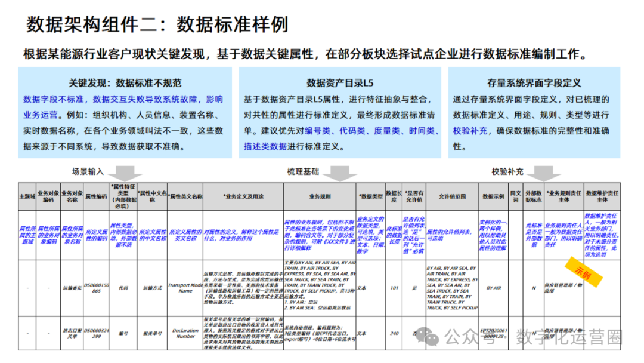Click the data length cell 240
The width and height of the screenshot is (644, 363).
pyautogui.click(x=394, y=333)
